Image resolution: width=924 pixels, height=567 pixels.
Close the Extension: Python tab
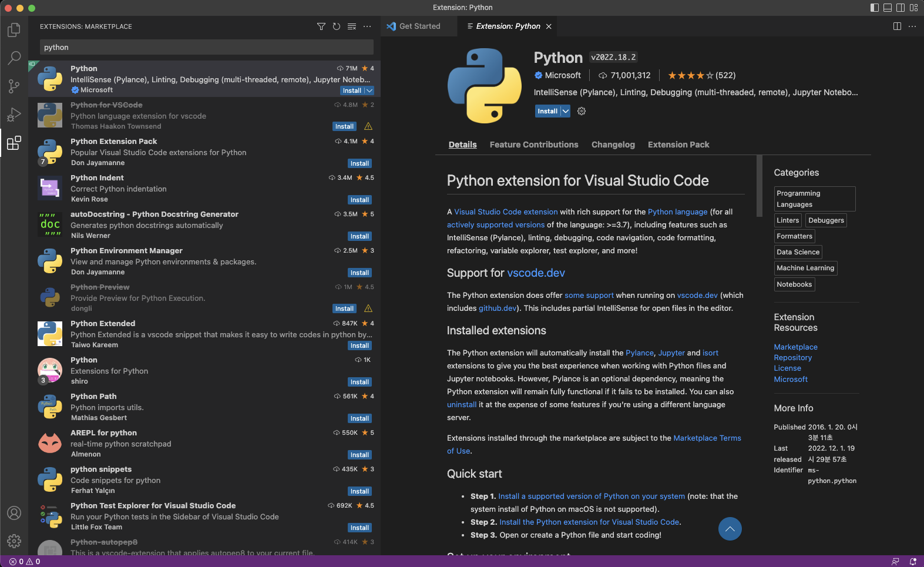[549, 26]
